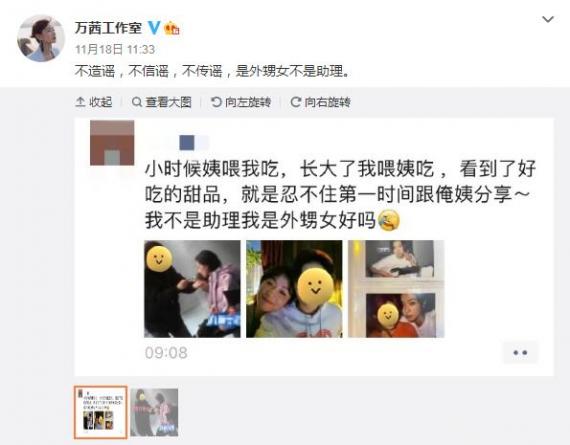Viewport: 570px width, 445px height.
Task: Rotate the image right with 向右旋转
Action: click(x=321, y=102)
